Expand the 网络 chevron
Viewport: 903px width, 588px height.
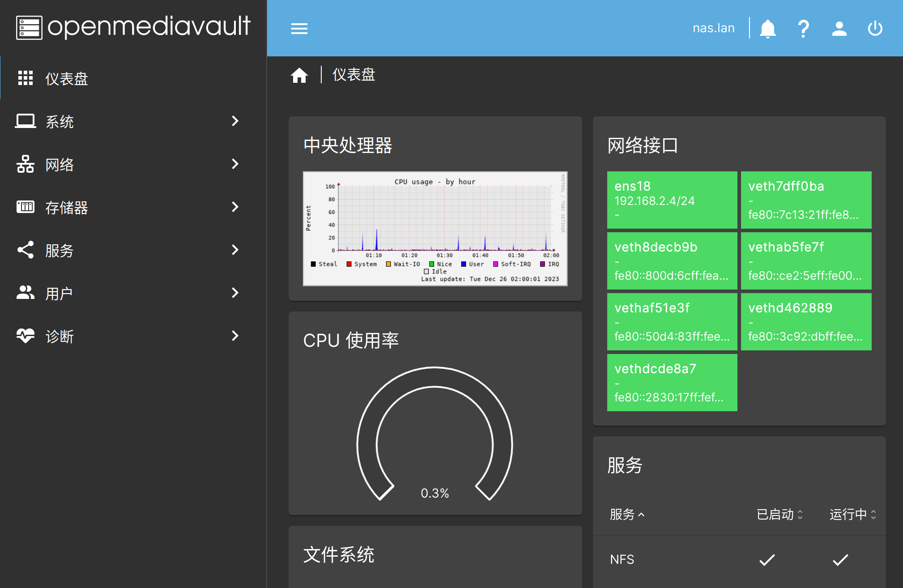tap(235, 164)
